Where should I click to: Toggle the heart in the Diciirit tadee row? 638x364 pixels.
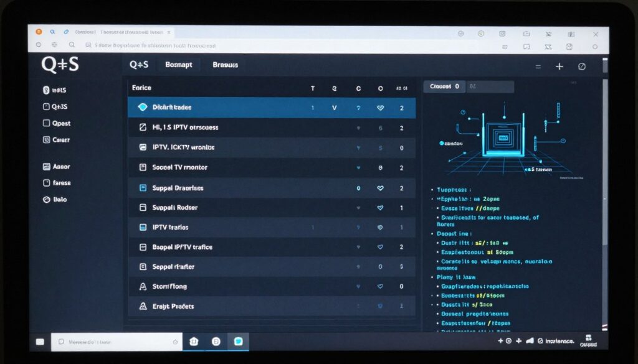click(x=380, y=108)
